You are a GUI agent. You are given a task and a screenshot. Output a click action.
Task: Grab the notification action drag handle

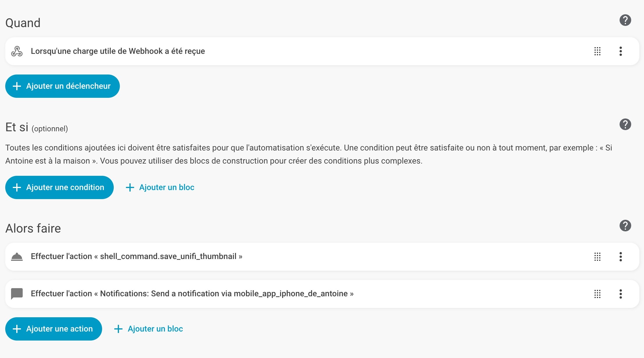coord(597,294)
